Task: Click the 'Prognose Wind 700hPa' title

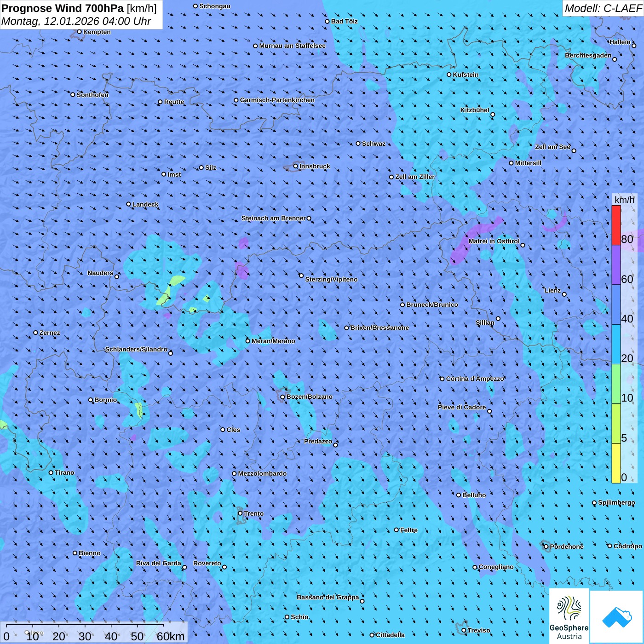Action: pyautogui.click(x=63, y=8)
